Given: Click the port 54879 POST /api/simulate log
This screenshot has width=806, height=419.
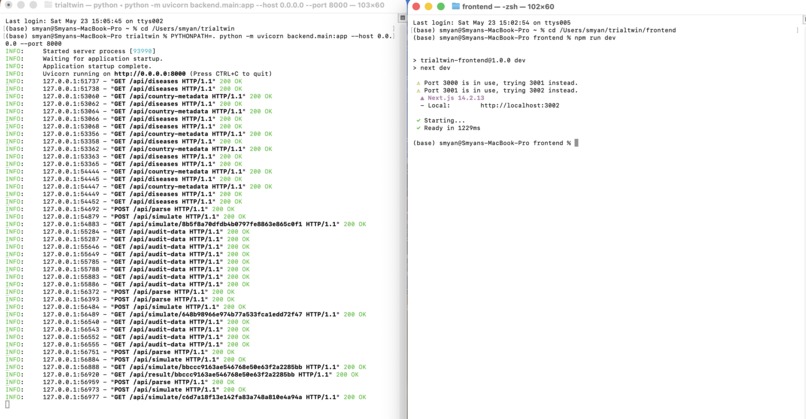Looking at the screenshot, I should 125,216.
